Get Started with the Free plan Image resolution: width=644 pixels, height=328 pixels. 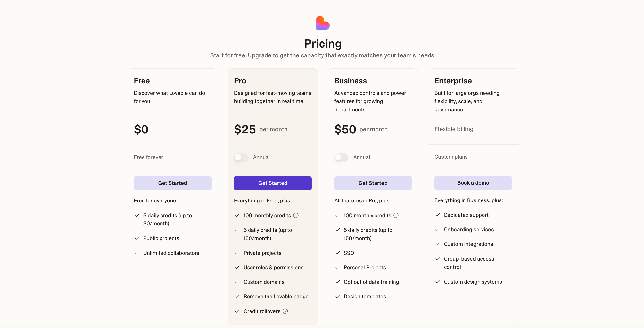[x=173, y=183]
